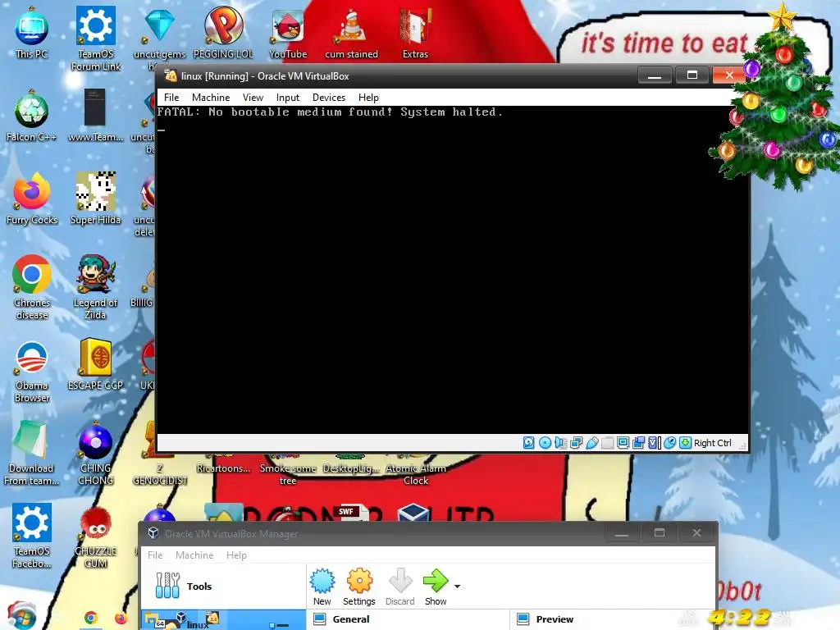The image size is (840, 630).
Task: Click the Super Hilda desktop icon
Action: pyautogui.click(x=95, y=199)
